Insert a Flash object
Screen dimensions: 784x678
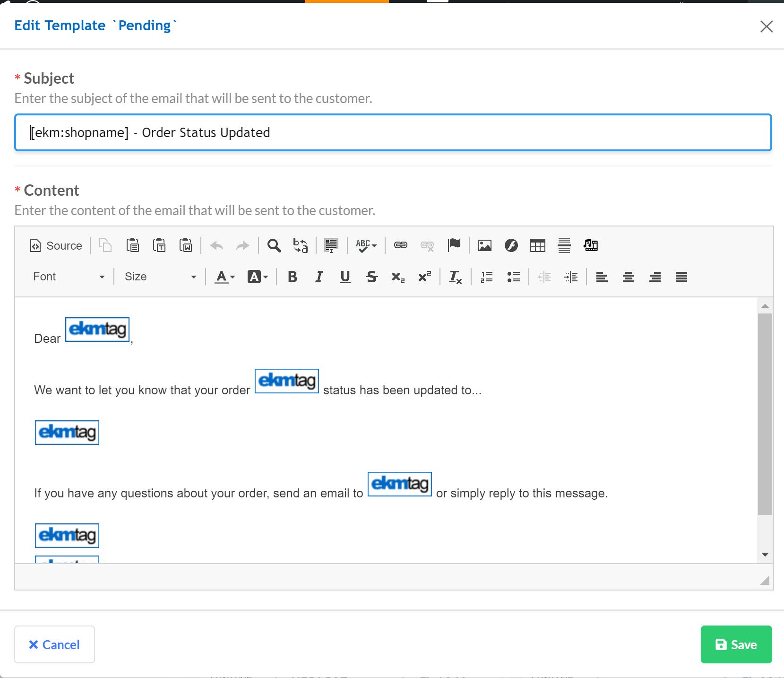[511, 245]
